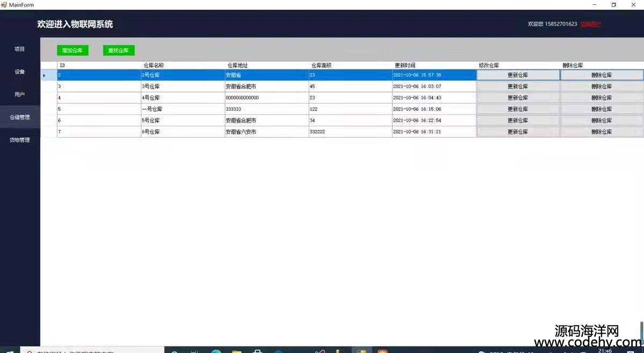Delete the 6号仓库 warehouse entry
The width and height of the screenshot is (644, 353).
click(x=602, y=132)
